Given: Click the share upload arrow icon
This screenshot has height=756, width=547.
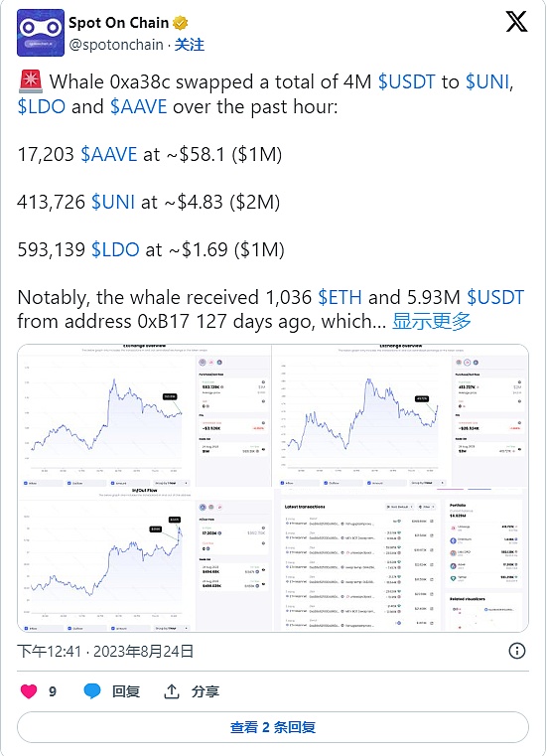Looking at the screenshot, I should pyautogui.click(x=171, y=690).
